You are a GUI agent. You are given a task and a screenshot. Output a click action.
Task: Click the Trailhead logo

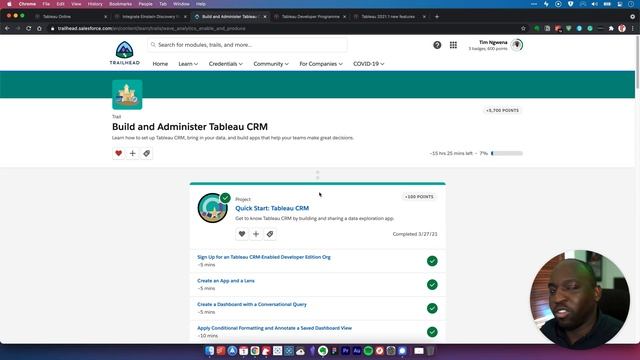pyautogui.click(x=124, y=53)
